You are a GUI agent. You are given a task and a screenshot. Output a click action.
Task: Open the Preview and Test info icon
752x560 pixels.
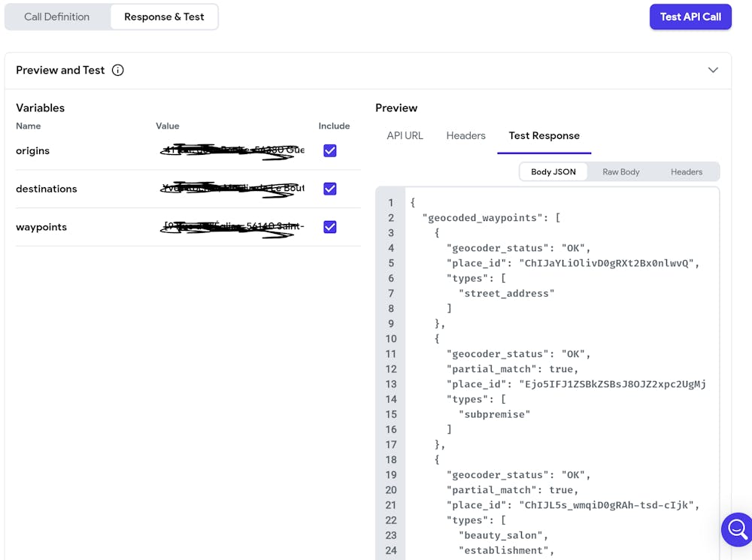(x=117, y=71)
